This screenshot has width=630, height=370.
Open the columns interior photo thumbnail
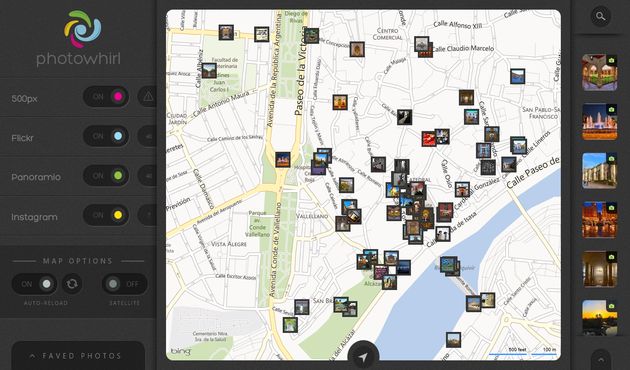pyautogui.click(x=599, y=269)
